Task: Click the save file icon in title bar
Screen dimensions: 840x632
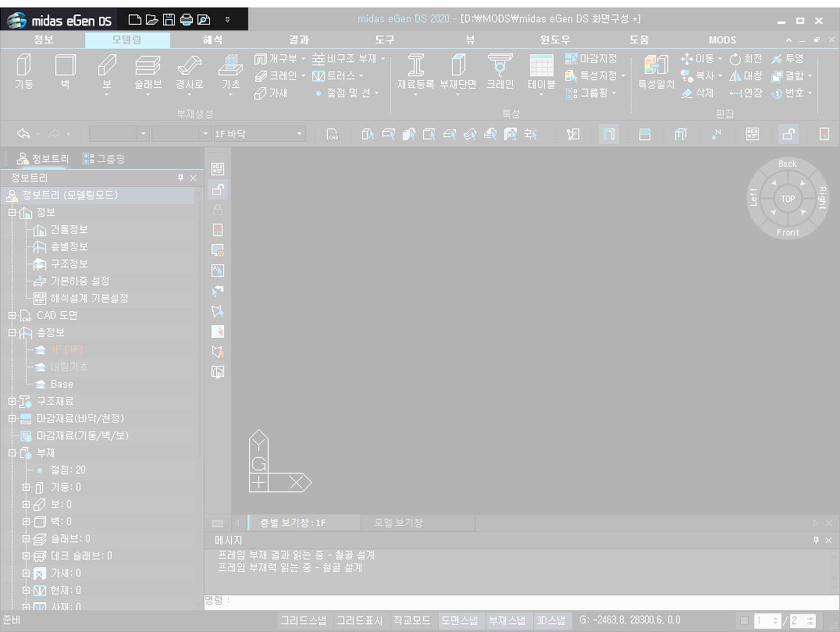Action: pos(169,19)
